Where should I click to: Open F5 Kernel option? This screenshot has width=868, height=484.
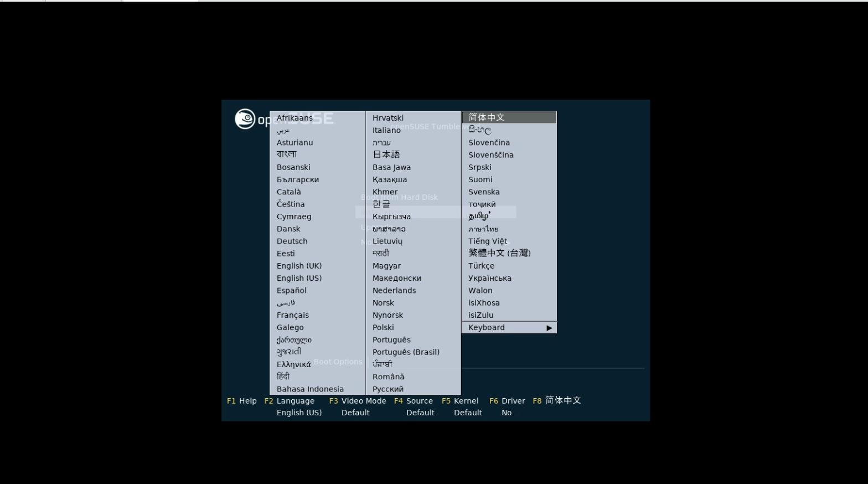[460, 401]
